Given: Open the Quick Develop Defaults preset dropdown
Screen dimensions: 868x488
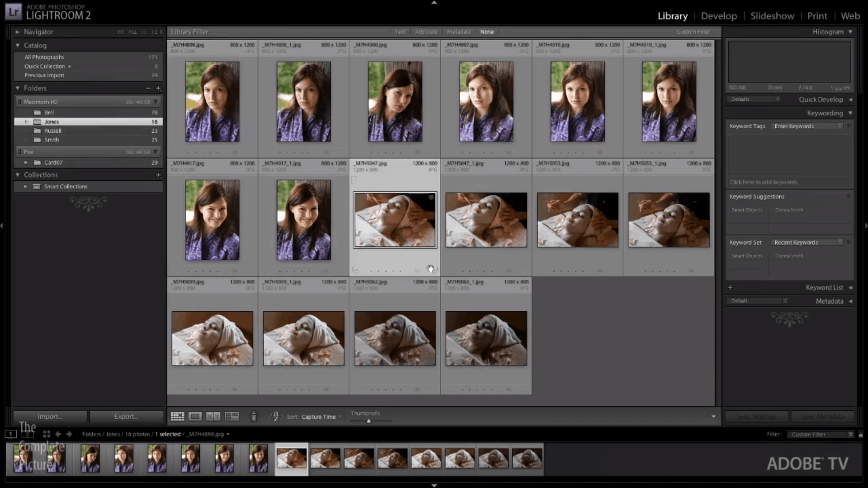Looking at the screenshot, I should [754, 99].
